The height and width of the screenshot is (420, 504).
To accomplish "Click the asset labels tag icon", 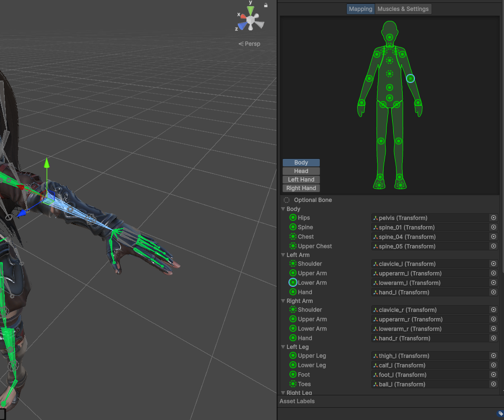I will [500, 413].
